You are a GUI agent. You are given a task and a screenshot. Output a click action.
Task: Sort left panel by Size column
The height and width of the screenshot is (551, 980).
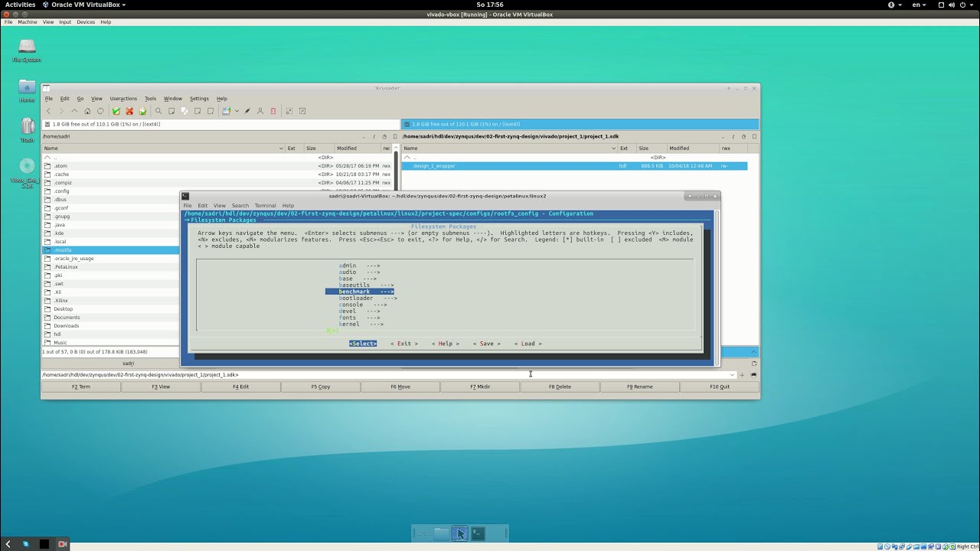318,148
